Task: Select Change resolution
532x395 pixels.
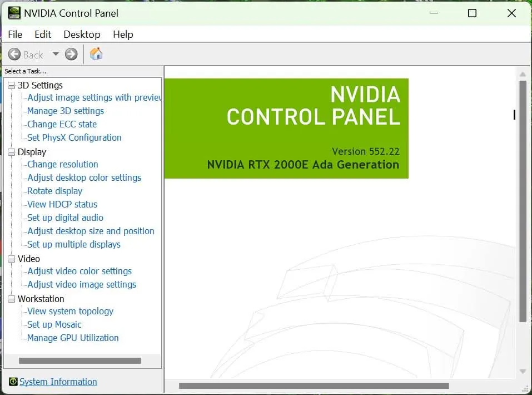Action: pos(63,164)
